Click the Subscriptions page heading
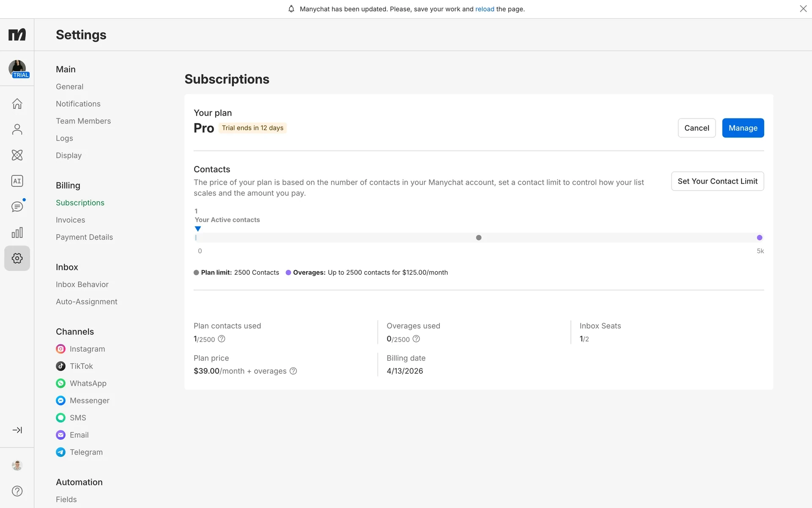The height and width of the screenshot is (508, 812). [x=227, y=79]
